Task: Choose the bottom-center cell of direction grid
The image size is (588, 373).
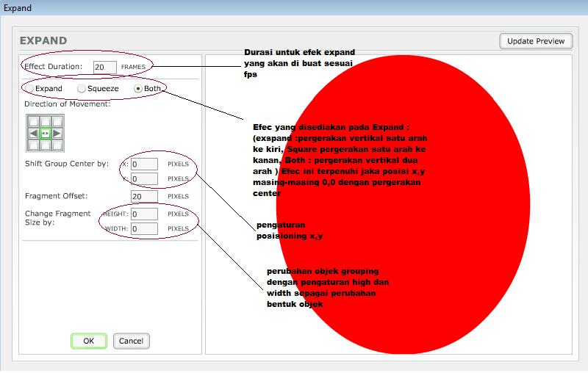Action: tap(46, 145)
